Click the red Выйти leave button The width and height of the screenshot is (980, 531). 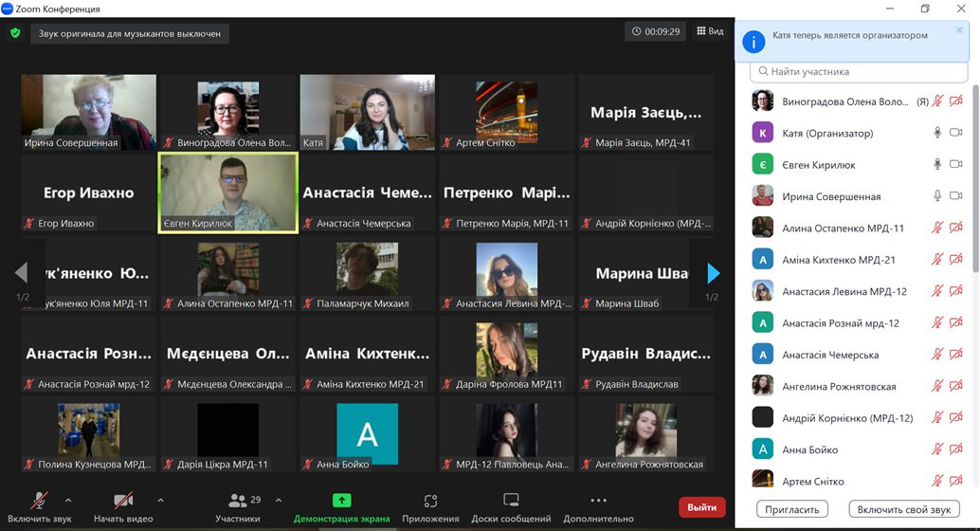click(702, 507)
